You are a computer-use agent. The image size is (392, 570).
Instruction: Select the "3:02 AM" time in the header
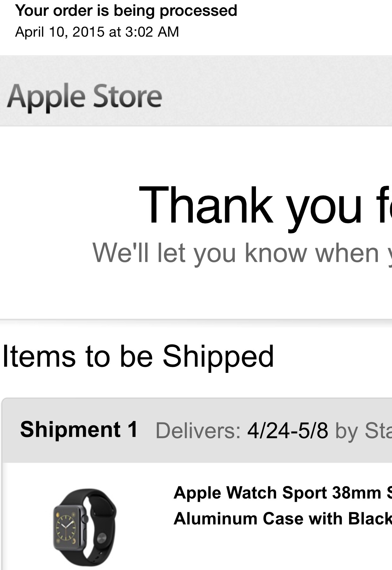[x=152, y=32]
